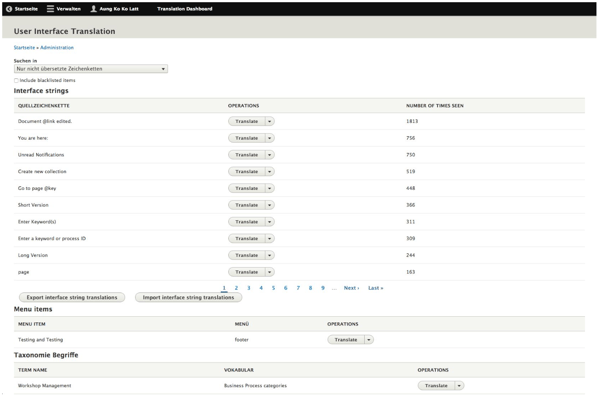Select the count value 756
The width and height of the screenshot is (600, 396).
click(411, 138)
